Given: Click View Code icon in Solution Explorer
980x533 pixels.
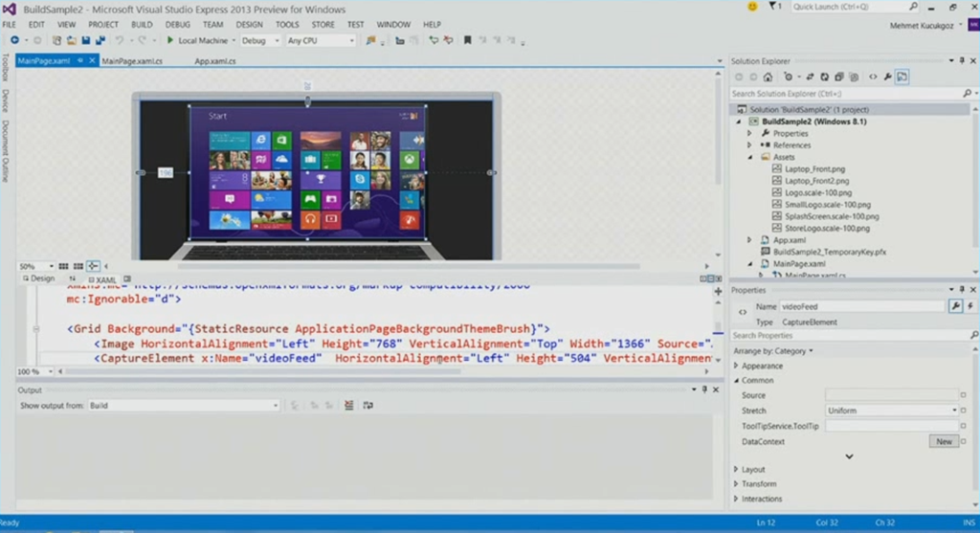Looking at the screenshot, I should tap(873, 77).
